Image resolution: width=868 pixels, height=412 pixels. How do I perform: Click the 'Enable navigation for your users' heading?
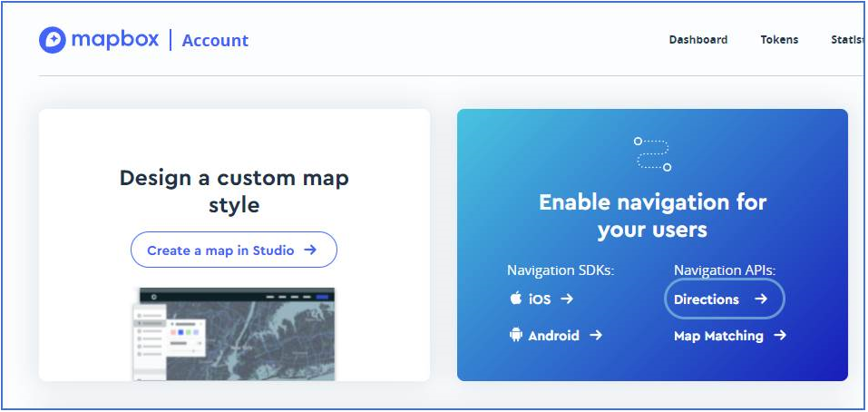(653, 215)
